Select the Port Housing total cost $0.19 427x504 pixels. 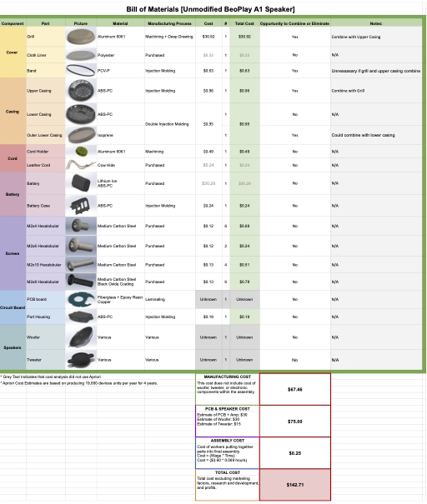[244, 317]
